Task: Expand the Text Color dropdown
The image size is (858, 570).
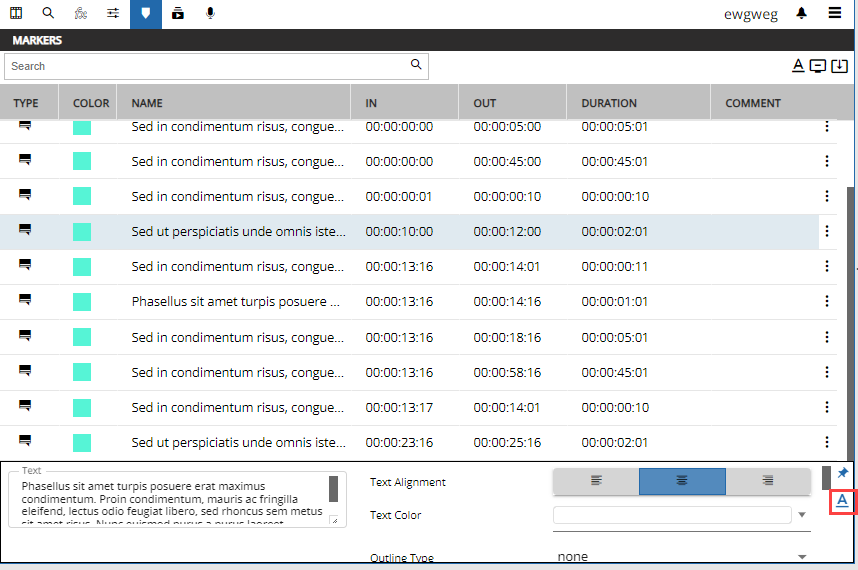Action: click(802, 515)
